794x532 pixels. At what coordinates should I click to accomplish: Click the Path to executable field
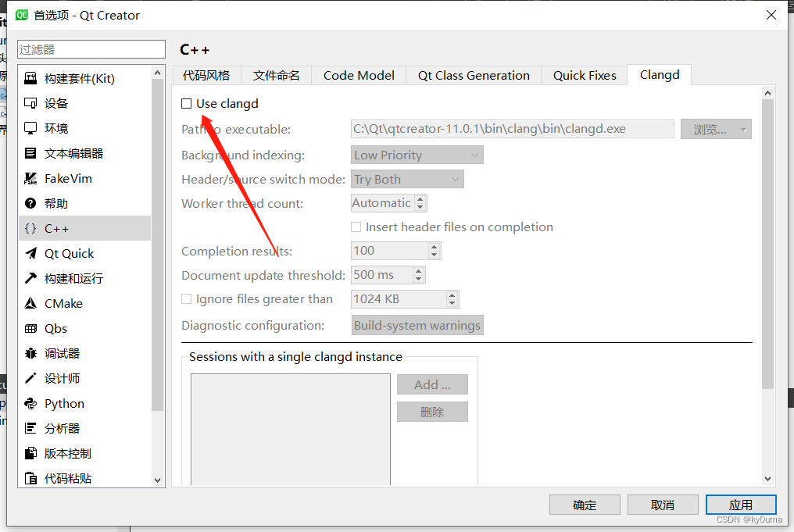512,129
